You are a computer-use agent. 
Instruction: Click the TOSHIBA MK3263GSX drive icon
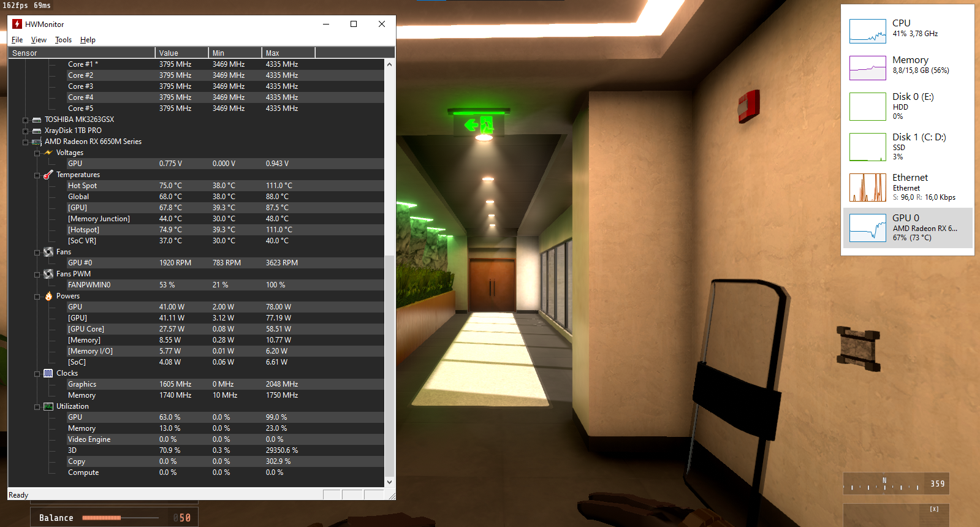pos(37,119)
